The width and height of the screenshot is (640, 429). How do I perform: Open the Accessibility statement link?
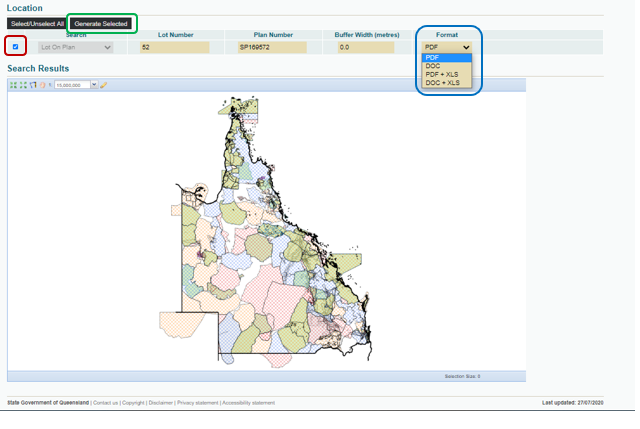point(249,403)
